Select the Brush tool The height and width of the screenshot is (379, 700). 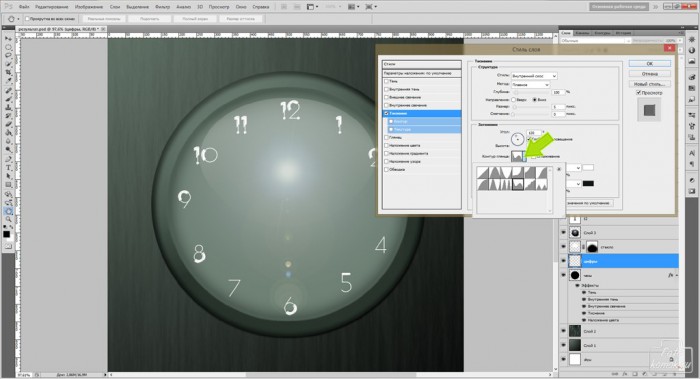[x=8, y=99]
